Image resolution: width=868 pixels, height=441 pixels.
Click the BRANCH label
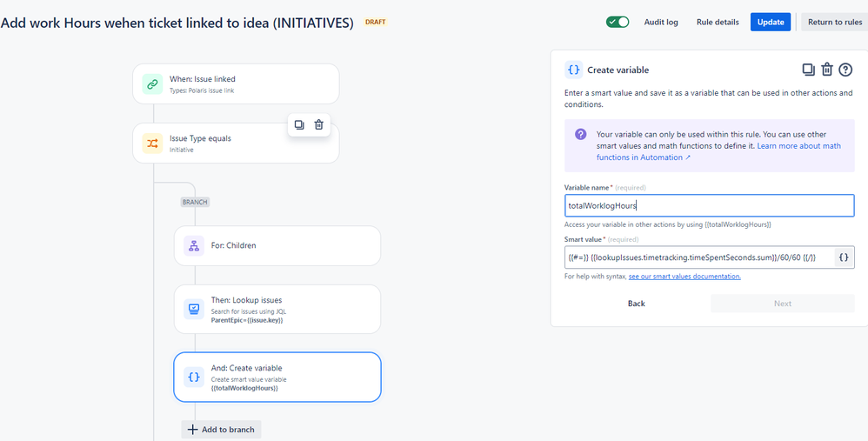pyautogui.click(x=195, y=202)
